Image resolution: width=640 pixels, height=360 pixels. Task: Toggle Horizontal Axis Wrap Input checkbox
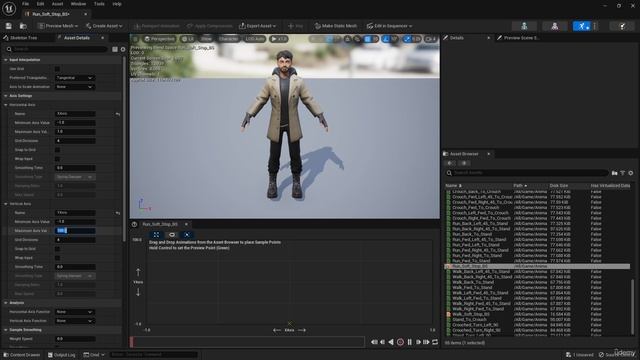(x=57, y=159)
